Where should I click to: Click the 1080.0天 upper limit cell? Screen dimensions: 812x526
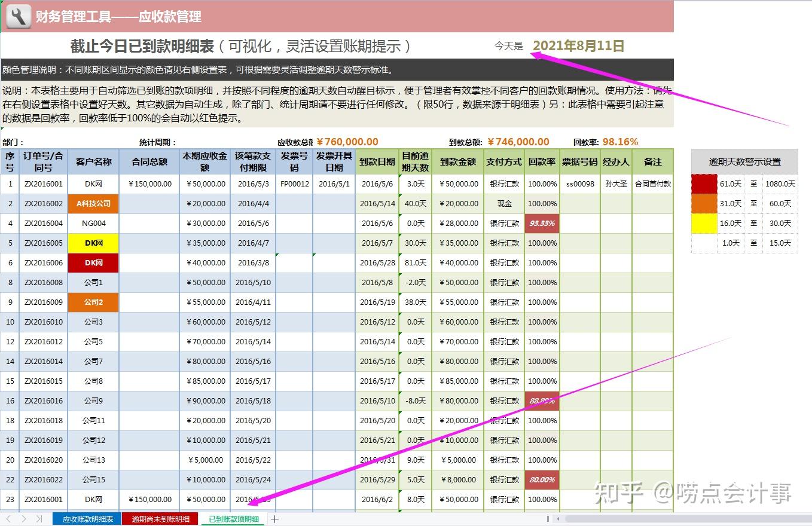pos(780,184)
